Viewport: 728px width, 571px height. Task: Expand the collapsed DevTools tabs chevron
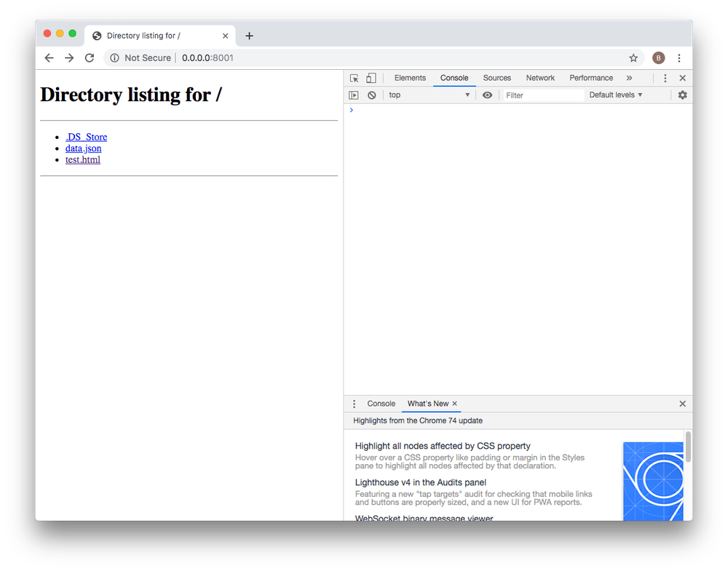point(628,78)
